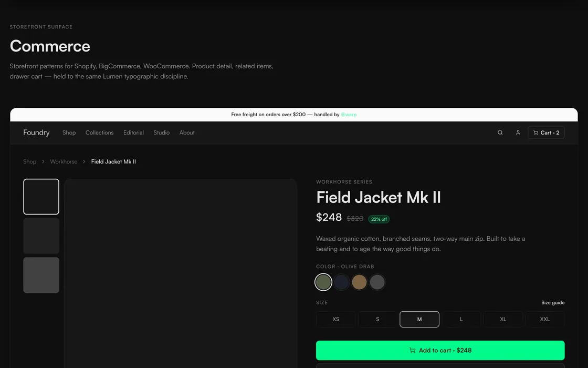Open the user account icon

click(x=518, y=132)
